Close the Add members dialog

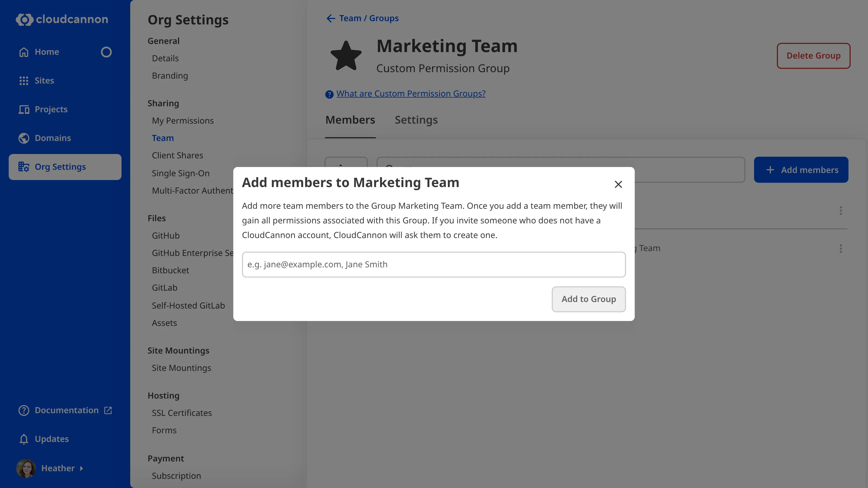click(618, 184)
